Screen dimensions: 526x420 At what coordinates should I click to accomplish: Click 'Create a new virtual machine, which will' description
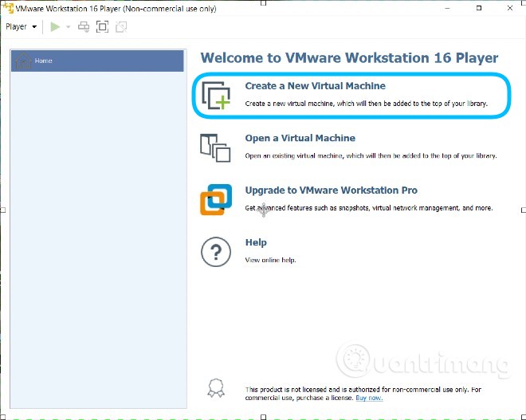click(367, 104)
